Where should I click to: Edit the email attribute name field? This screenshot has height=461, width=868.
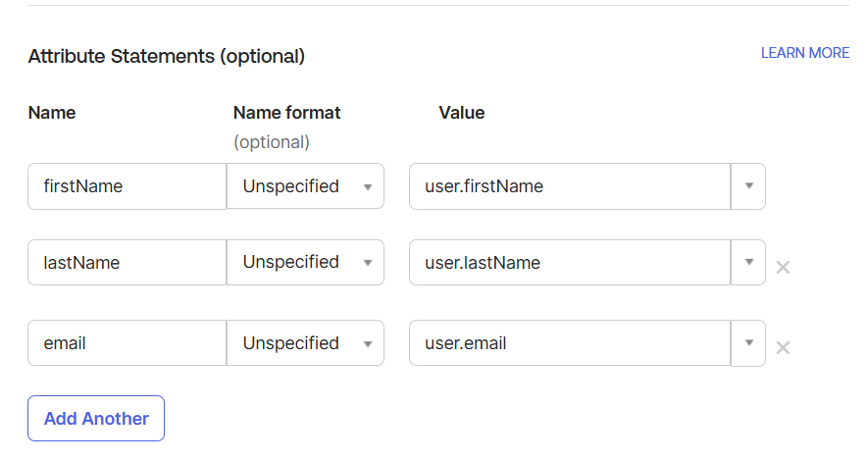[x=128, y=343]
